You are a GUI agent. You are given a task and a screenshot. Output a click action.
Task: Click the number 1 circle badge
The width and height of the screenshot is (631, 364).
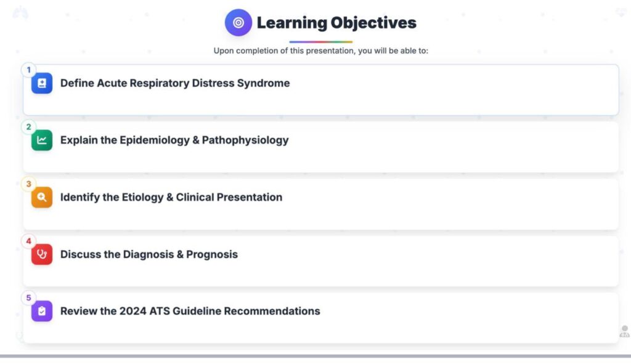[x=28, y=70]
